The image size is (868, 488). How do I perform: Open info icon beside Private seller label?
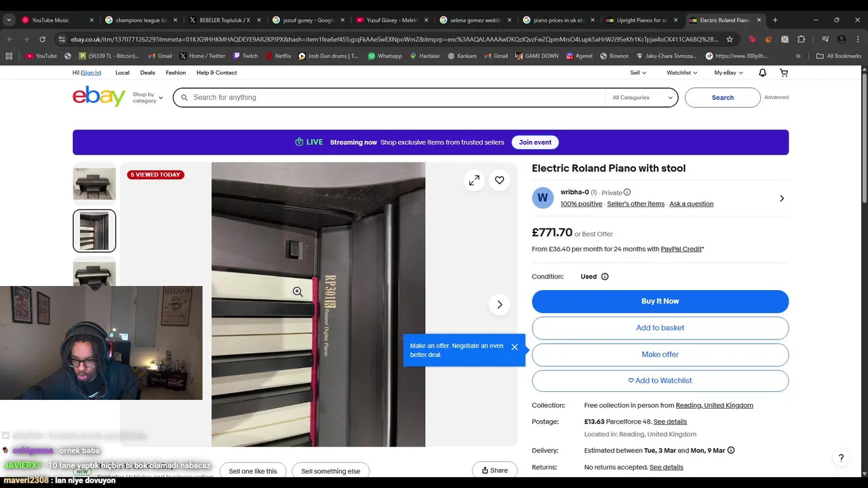point(627,192)
